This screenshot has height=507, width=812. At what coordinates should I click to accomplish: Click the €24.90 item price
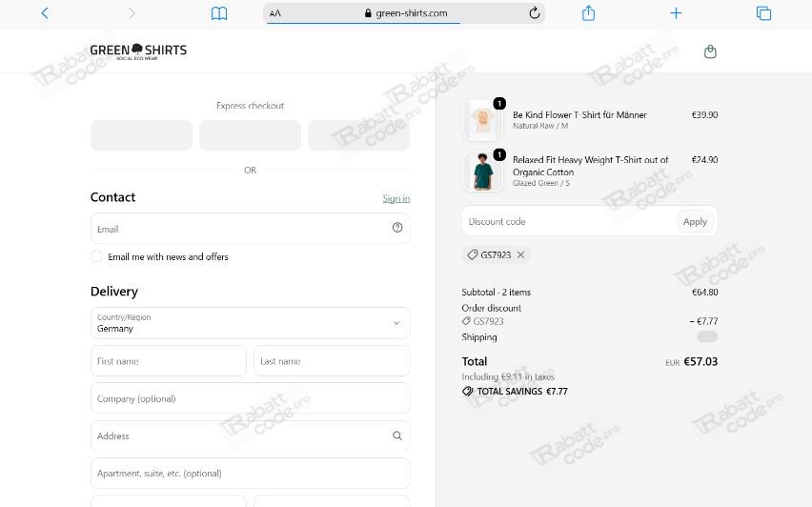pos(704,159)
